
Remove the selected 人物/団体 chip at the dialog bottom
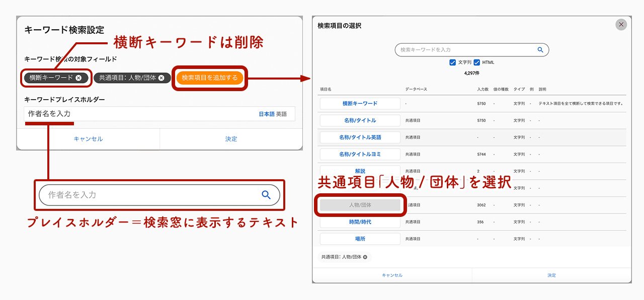tap(365, 257)
